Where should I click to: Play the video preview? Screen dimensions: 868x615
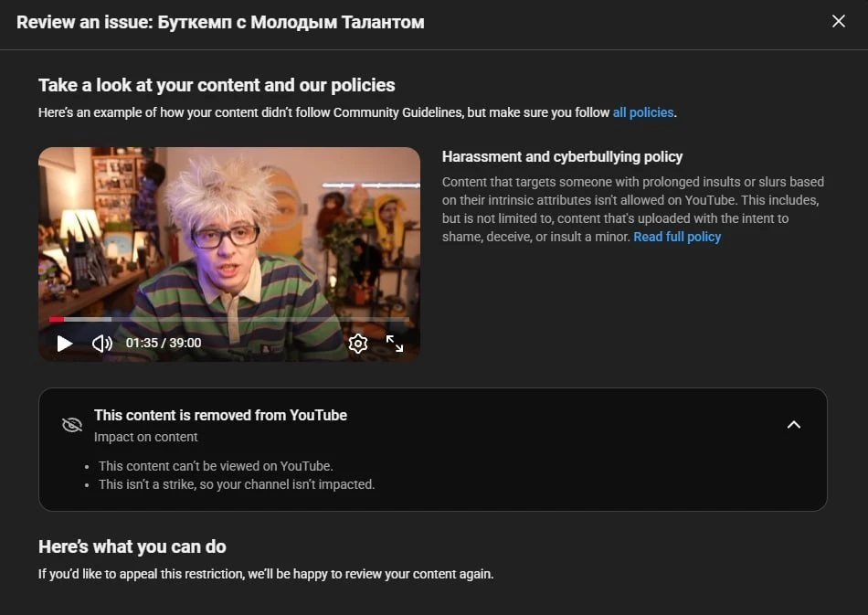click(x=65, y=344)
